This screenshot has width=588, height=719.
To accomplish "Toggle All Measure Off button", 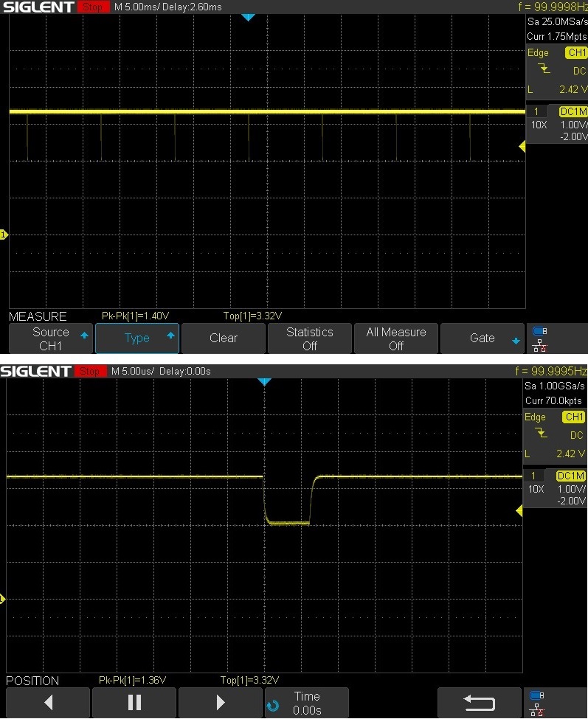I will pyautogui.click(x=396, y=338).
